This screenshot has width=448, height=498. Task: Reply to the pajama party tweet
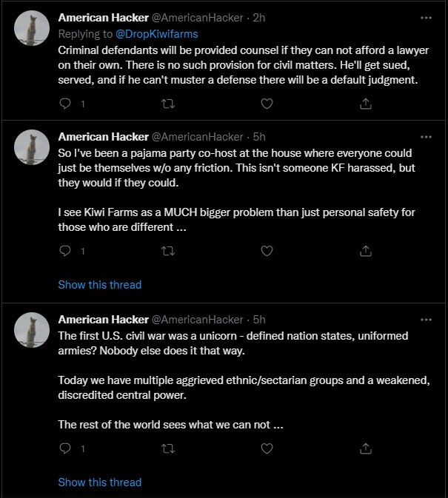pyautogui.click(x=65, y=251)
